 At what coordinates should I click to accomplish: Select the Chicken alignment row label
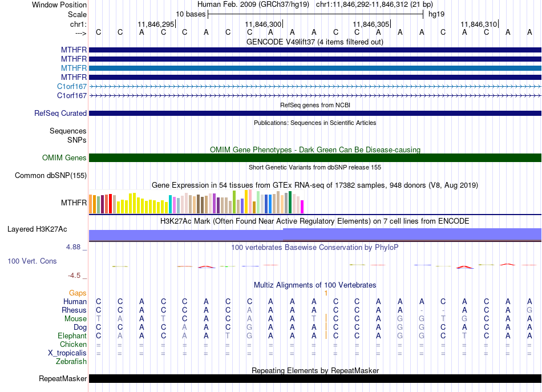point(73,344)
